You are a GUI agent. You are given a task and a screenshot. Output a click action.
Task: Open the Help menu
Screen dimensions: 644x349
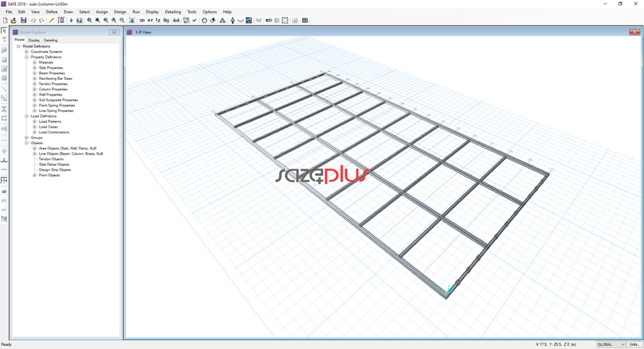[x=227, y=12]
